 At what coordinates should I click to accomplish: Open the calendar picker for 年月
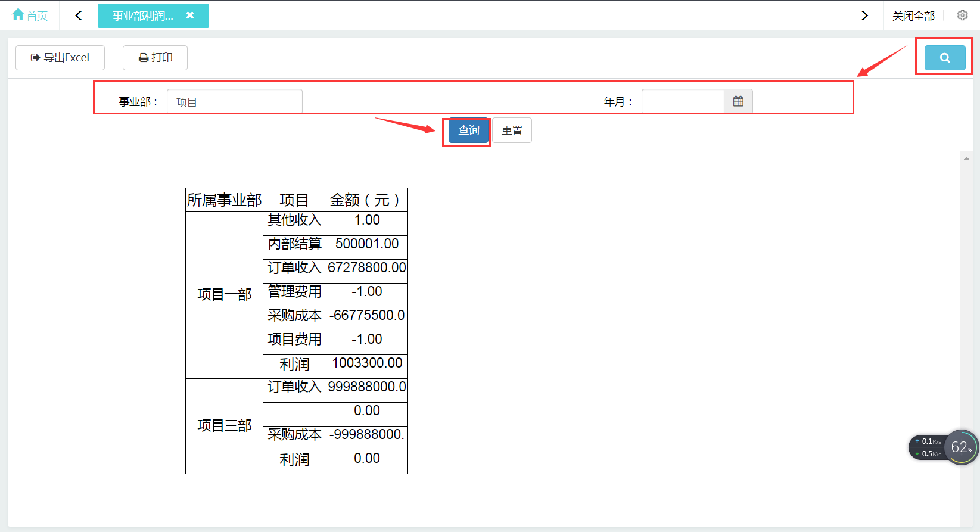(x=738, y=101)
